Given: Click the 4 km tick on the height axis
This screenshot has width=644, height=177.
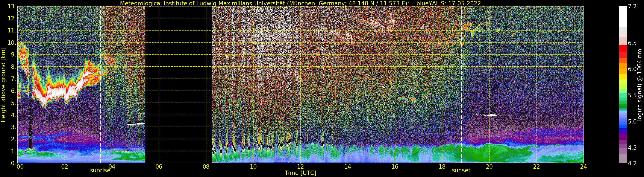Looking at the screenshot, I should 13,115.
